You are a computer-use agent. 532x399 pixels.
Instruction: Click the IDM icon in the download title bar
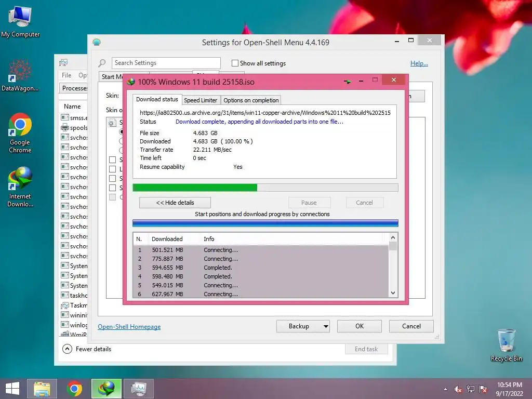point(131,82)
